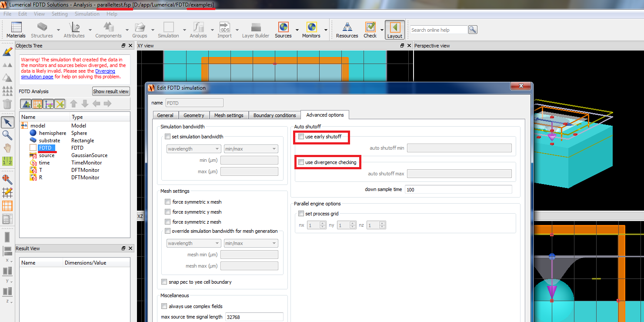The width and height of the screenshot is (644, 322).
Task: Select the substrate object in tree
Action: [x=50, y=141]
